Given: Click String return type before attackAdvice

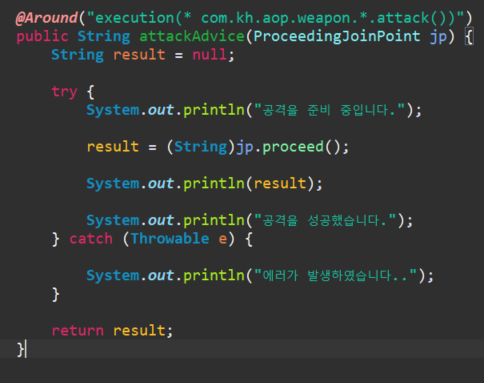Looking at the screenshot, I should (104, 37).
